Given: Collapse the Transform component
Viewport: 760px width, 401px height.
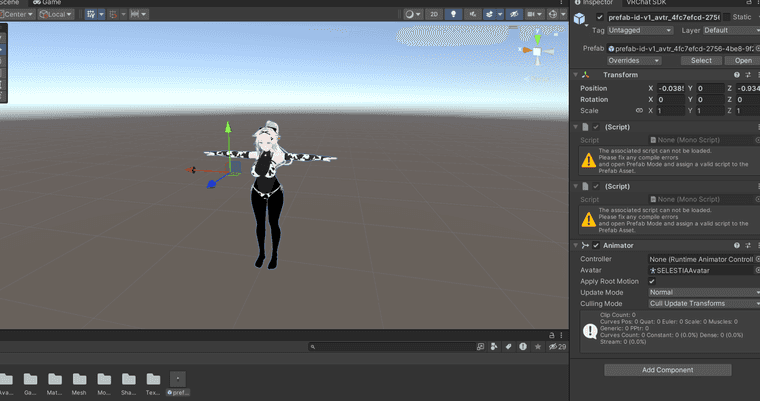Looking at the screenshot, I should 576,75.
